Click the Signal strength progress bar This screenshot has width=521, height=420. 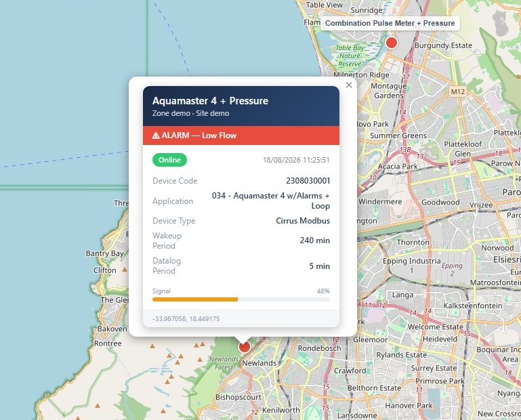[241, 299]
